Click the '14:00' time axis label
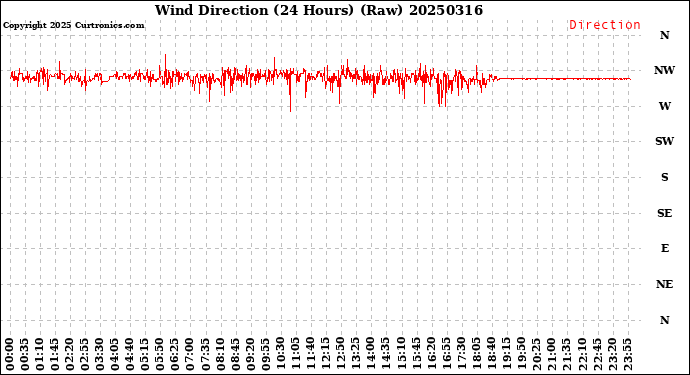690x375 pixels. [x=371, y=355]
